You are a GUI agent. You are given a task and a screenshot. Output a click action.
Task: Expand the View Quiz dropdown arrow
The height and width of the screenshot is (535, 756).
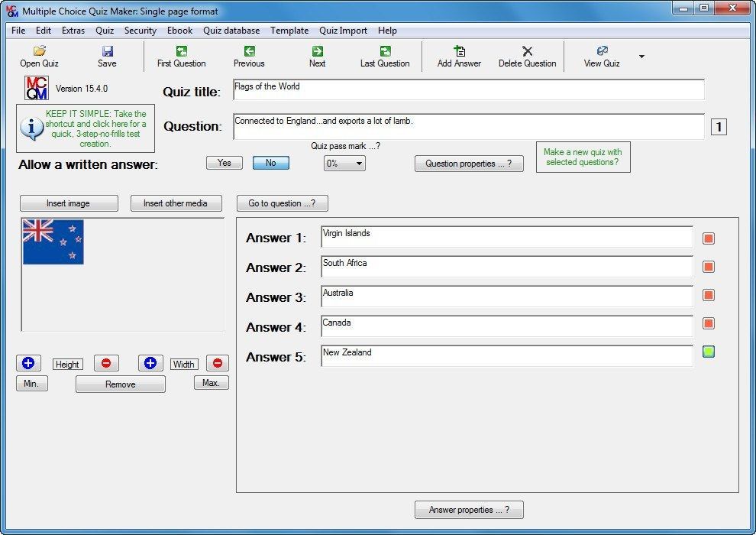pyautogui.click(x=641, y=56)
